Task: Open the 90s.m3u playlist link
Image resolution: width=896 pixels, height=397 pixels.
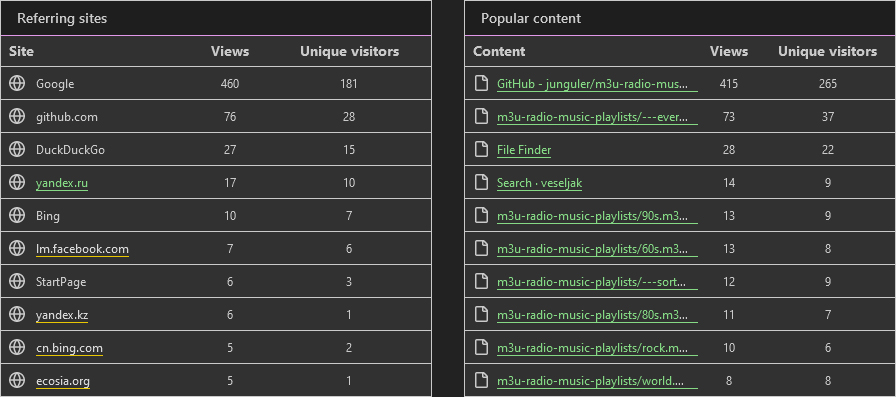Action: pos(597,216)
